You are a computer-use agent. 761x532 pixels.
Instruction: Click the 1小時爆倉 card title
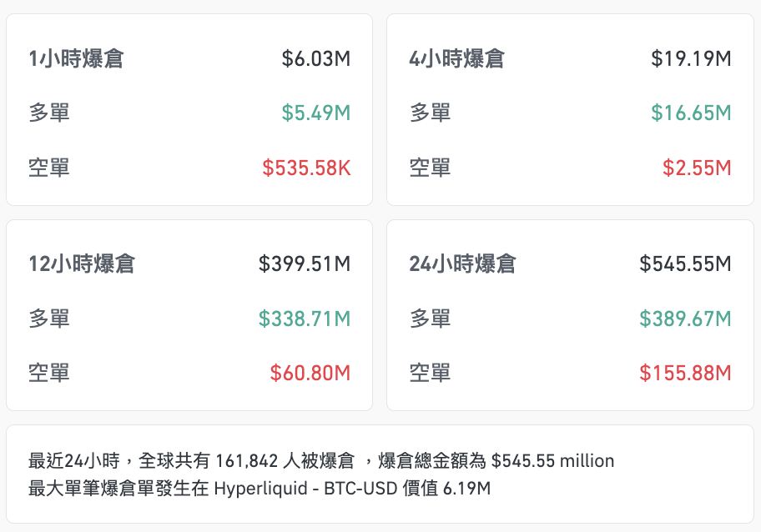76,59
